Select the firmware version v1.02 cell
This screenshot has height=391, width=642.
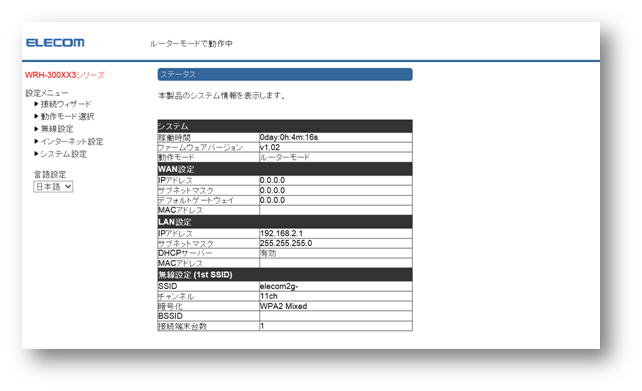point(336,147)
